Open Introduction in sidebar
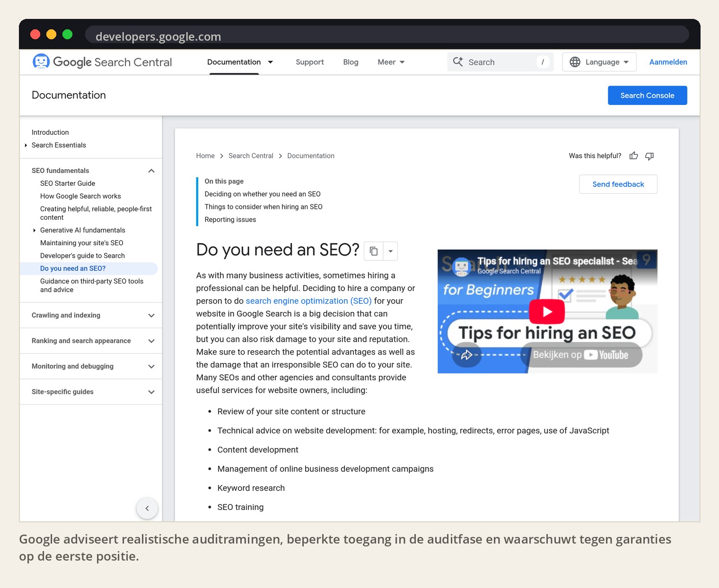This screenshot has width=719, height=588. click(x=50, y=132)
